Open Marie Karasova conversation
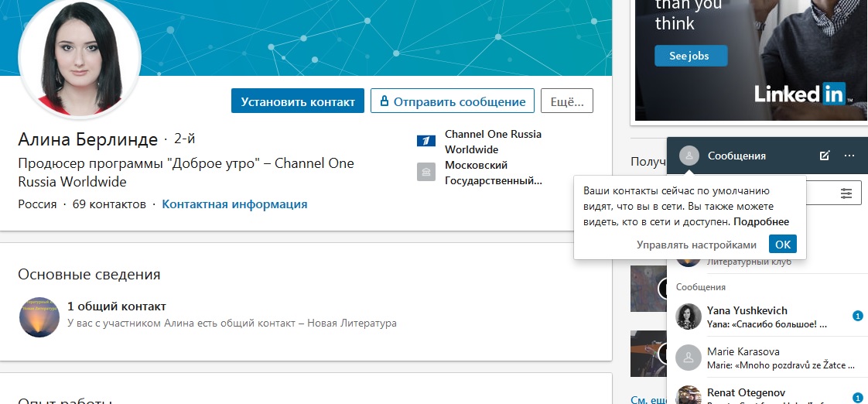868x404 pixels. (x=767, y=358)
